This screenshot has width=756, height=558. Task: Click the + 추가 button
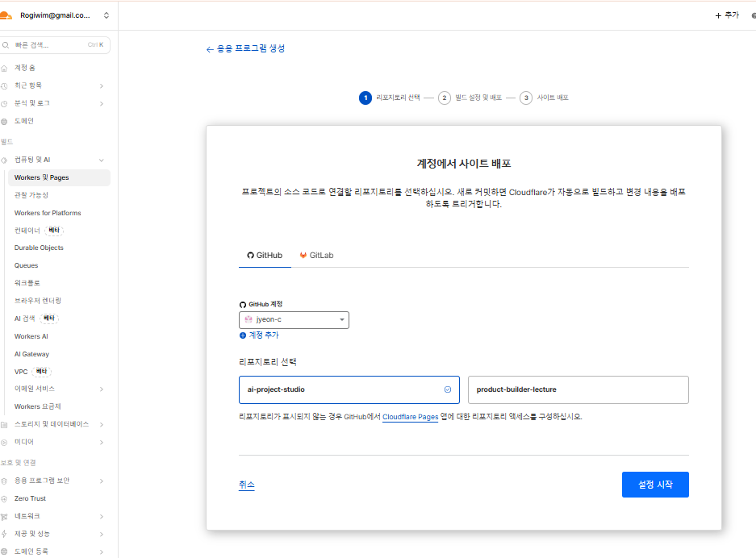point(727,15)
